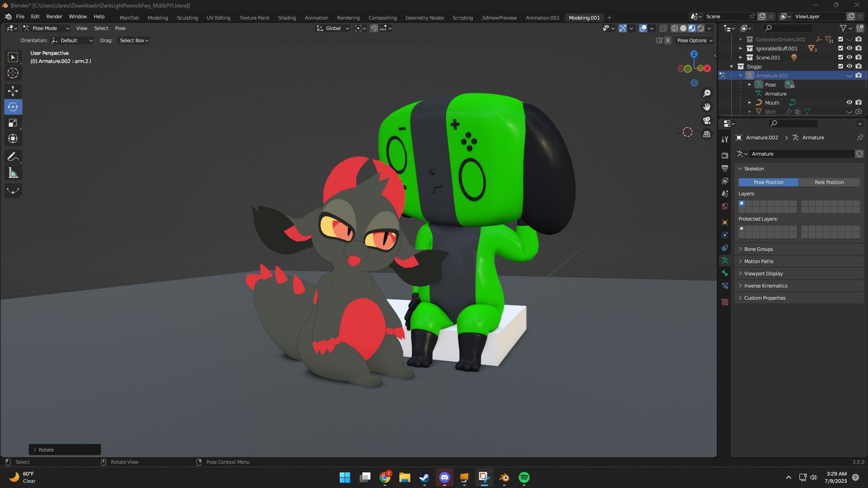Open the File menu
Viewport: 868px width, 488px height.
[x=20, y=16]
